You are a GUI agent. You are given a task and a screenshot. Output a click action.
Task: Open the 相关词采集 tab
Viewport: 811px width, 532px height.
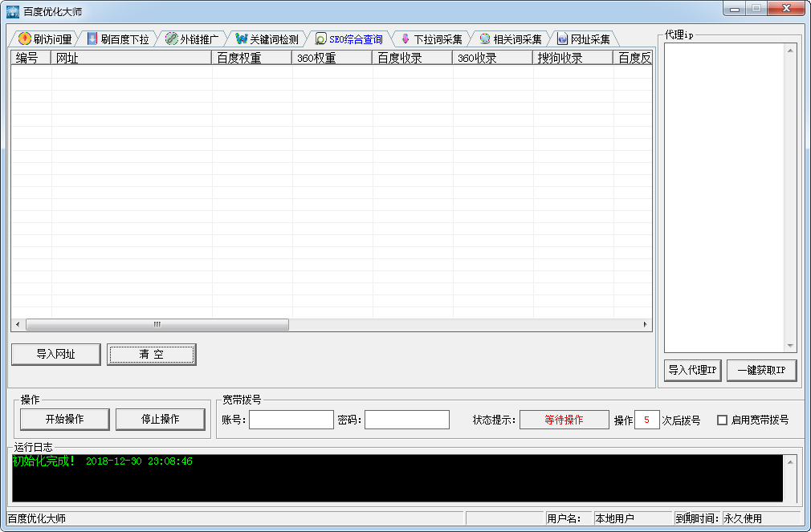(511, 39)
